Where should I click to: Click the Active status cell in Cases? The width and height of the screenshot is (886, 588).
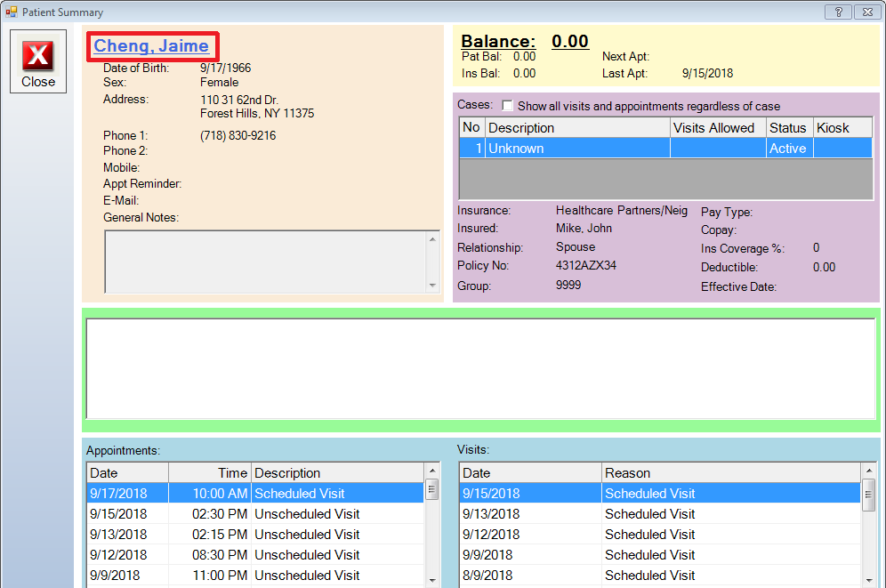[x=789, y=149]
